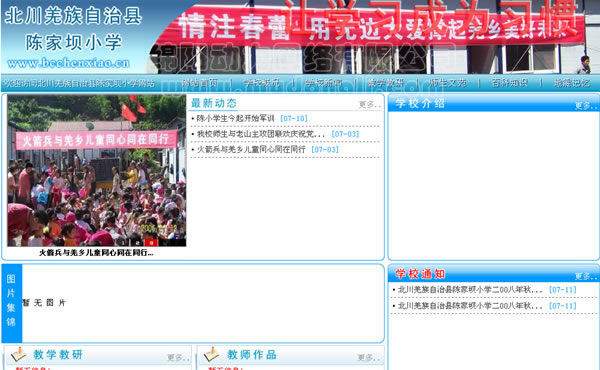Open the first 学校通知 notice dated 07-11

[x=470, y=290]
